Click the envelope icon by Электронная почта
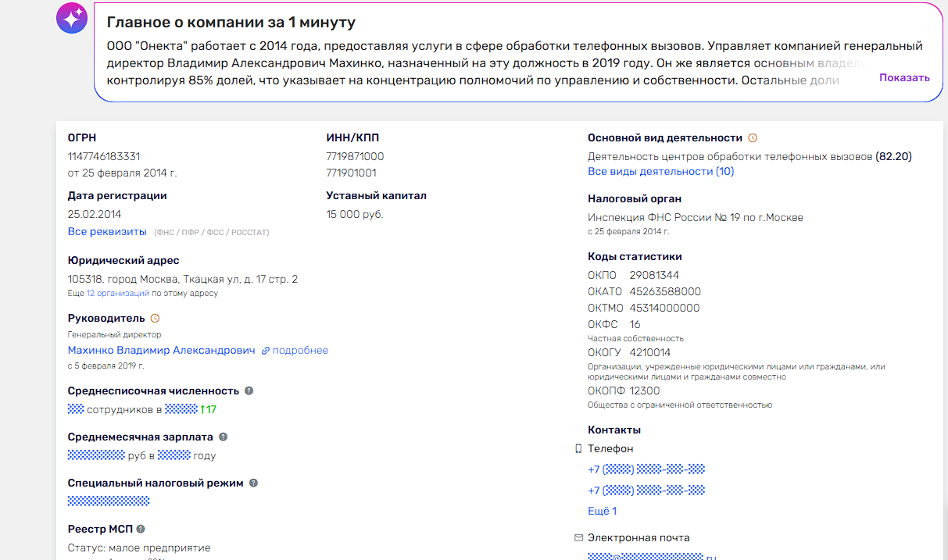The image size is (948, 560). pos(578,537)
